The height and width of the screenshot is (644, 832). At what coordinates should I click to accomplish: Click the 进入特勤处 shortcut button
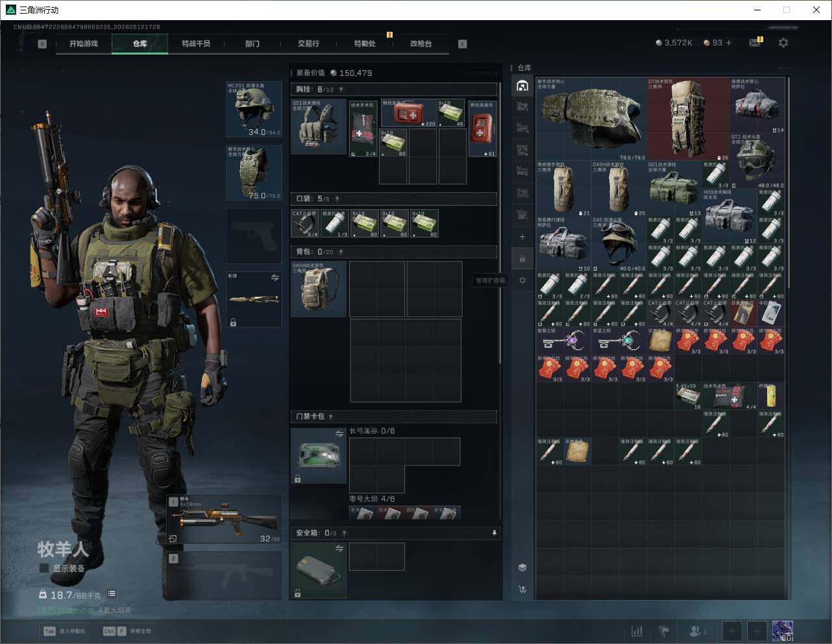click(64, 631)
